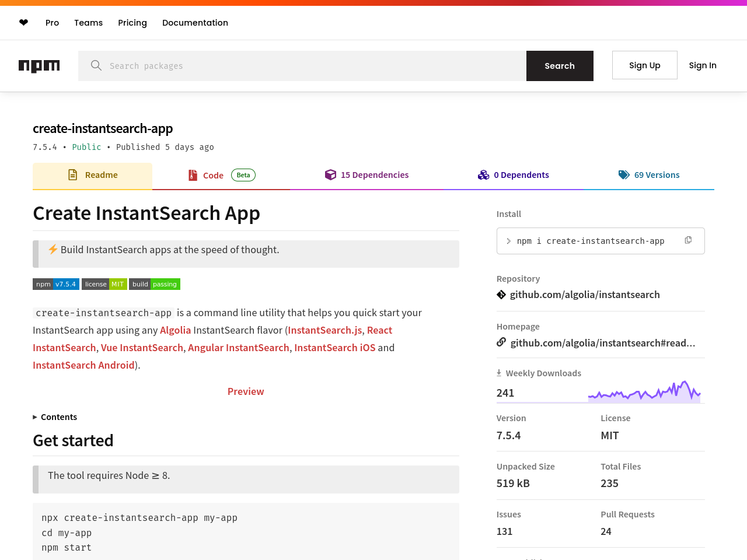The width and height of the screenshot is (747, 560).
Task: Click the Versions tags icon
Action: [x=624, y=175]
